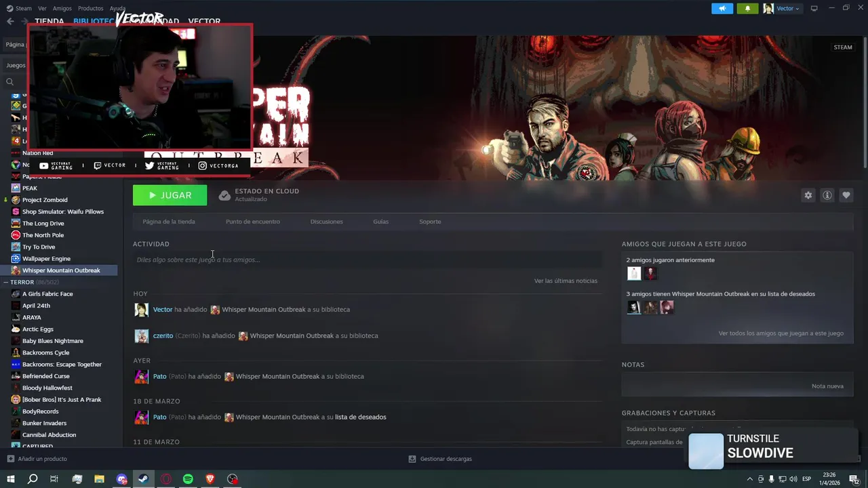Open Vector's profile name in activity feed
This screenshot has height=488, width=868.
coord(163,309)
